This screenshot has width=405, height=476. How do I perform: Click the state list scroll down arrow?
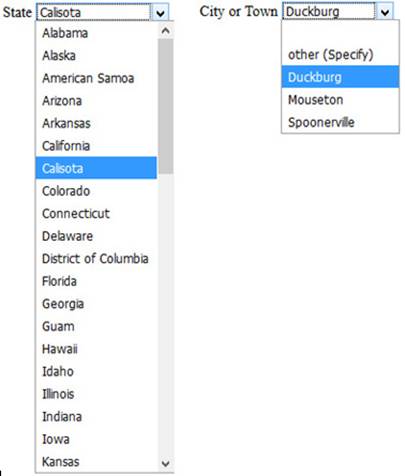tap(165, 463)
